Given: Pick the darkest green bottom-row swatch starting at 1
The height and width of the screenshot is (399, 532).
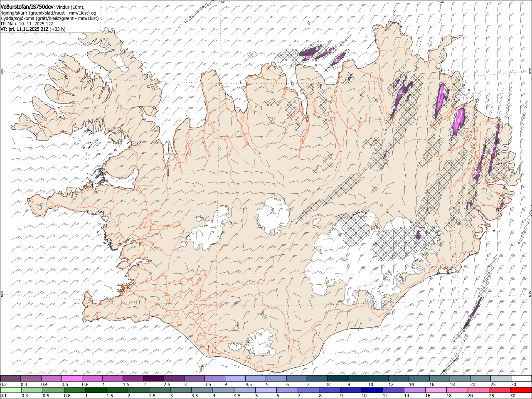Looking at the screenshot, I should point(96,390).
